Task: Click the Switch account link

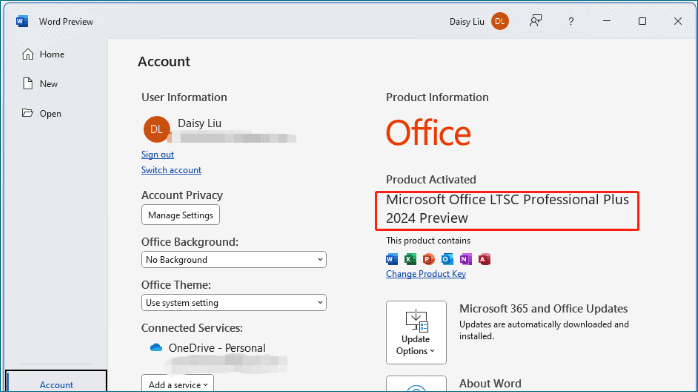Action: (171, 170)
